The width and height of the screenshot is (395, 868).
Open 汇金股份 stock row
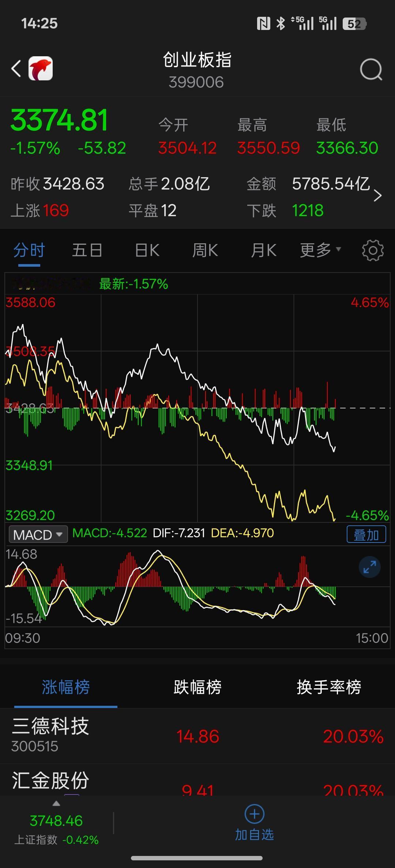[x=197, y=780]
